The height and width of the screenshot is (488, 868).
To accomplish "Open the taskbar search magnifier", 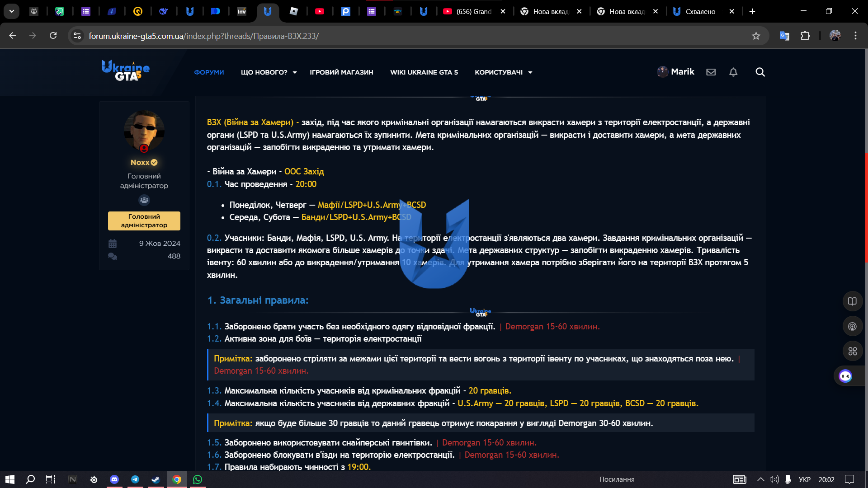I will (30, 479).
